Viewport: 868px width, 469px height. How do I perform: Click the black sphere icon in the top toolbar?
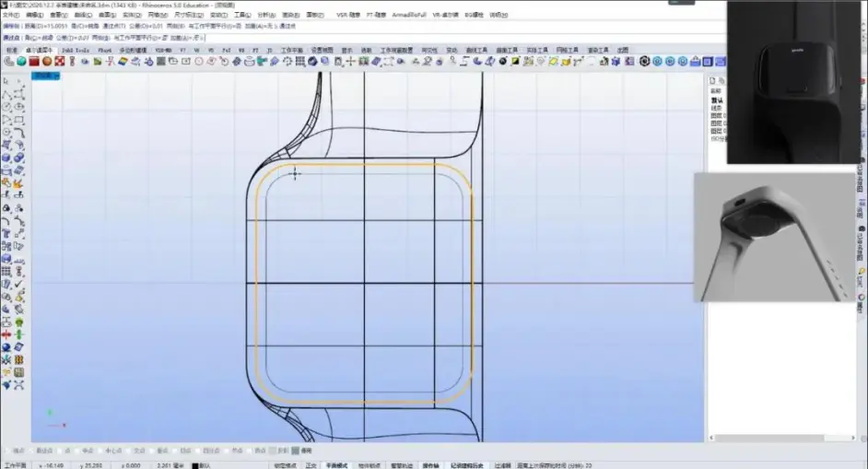502,62
